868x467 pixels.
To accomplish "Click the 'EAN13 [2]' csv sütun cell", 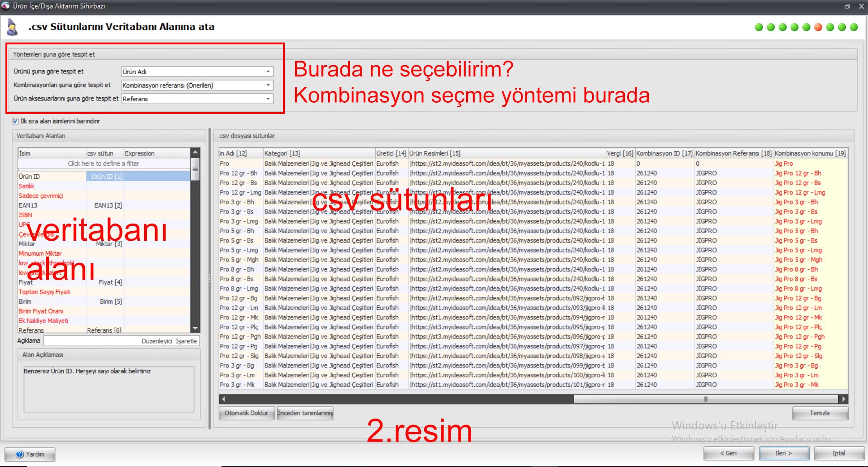I will click(x=105, y=205).
